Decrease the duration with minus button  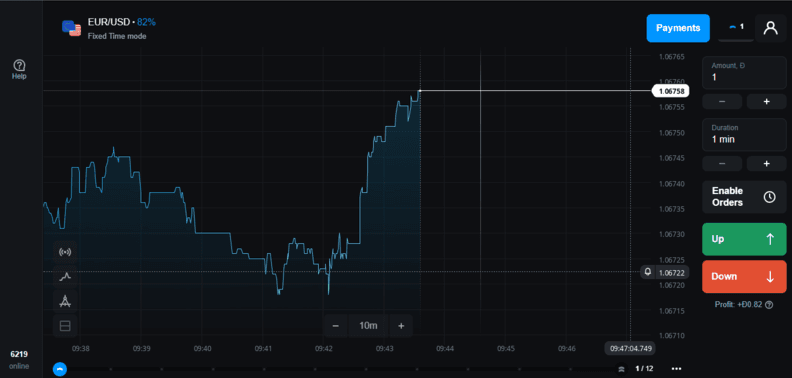[722, 164]
